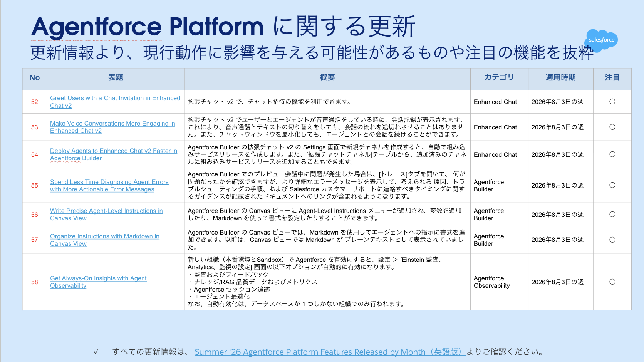Click the subtitle starting with 更新情報より
644x362 pixels.
(312, 53)
